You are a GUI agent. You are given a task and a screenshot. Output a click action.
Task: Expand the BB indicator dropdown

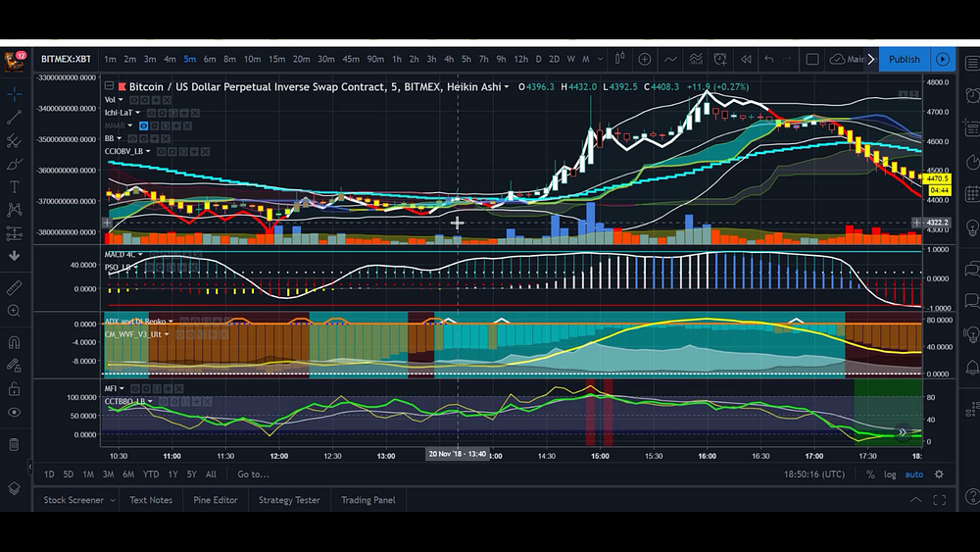(120, 139)
